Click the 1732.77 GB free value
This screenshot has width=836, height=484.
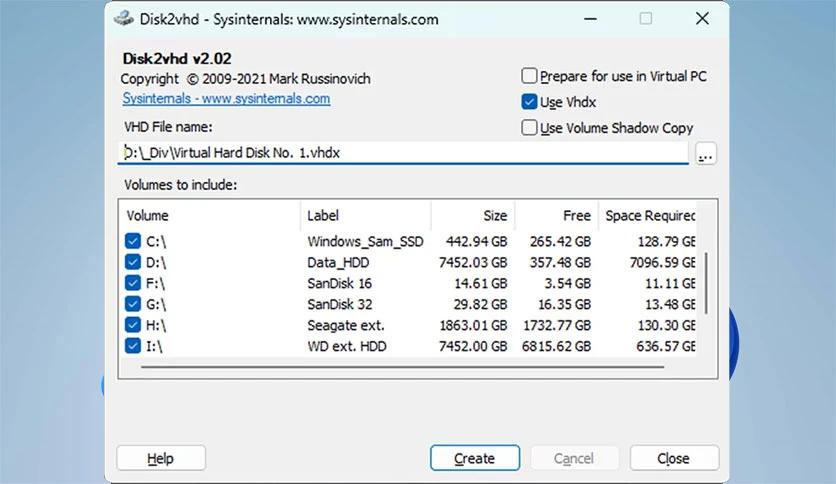(557, 325)
